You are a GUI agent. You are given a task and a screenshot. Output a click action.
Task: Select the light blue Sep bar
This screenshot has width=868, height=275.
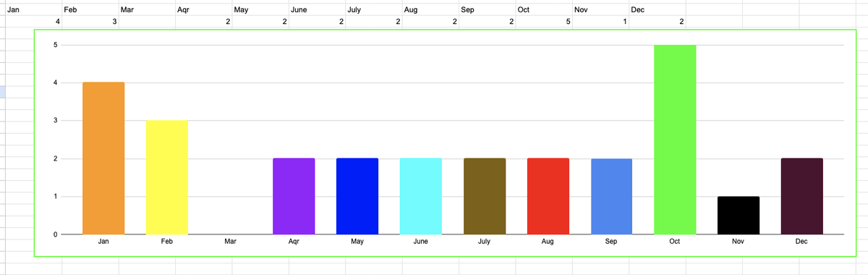[611, 196]
